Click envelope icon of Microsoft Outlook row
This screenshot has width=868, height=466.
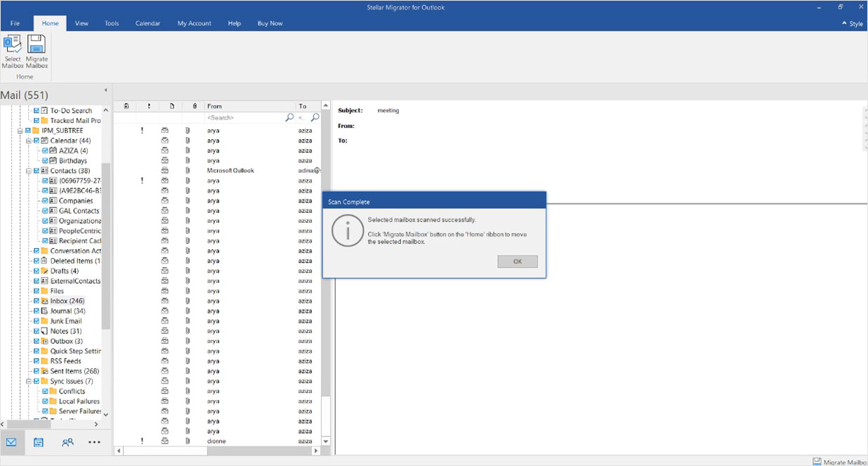[165, 170]
